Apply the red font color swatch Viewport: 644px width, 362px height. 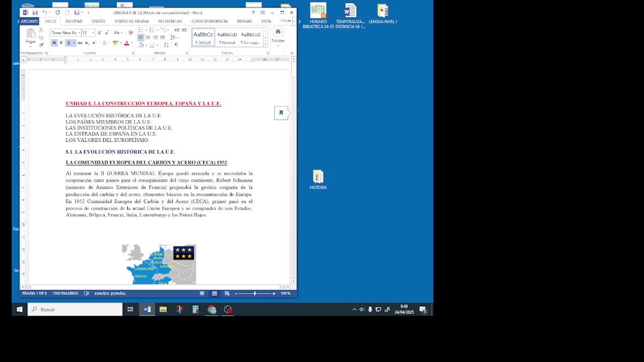126,43
